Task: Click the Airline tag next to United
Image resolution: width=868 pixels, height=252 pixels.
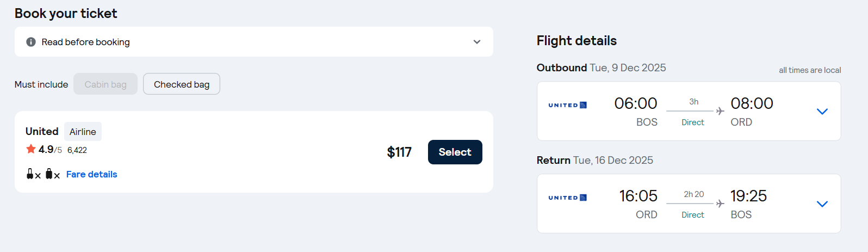Action: pos(83,132)
